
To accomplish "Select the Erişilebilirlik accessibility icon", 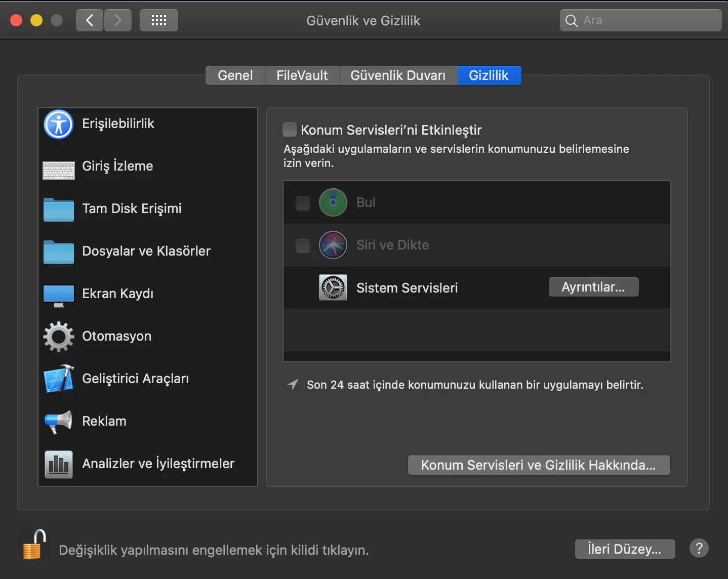I will coord(59,124).
